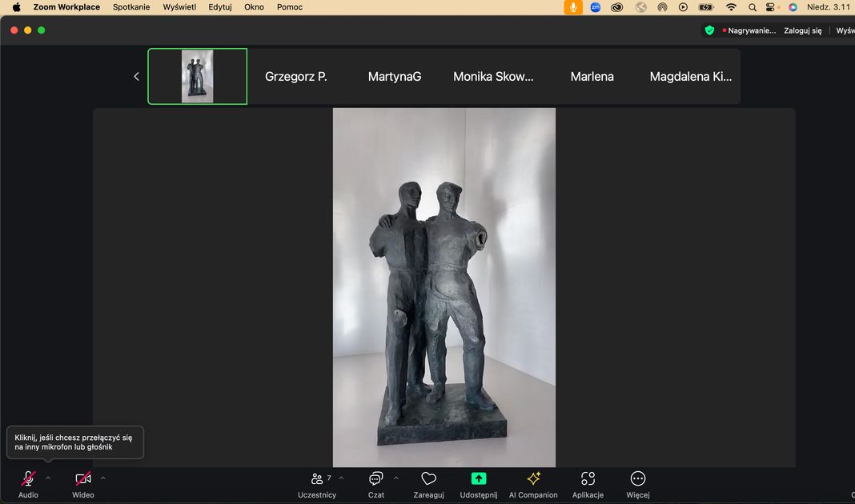Open the Spotkanie menu
The height and width of the screenshot is (504, 855).
point(131,7)
